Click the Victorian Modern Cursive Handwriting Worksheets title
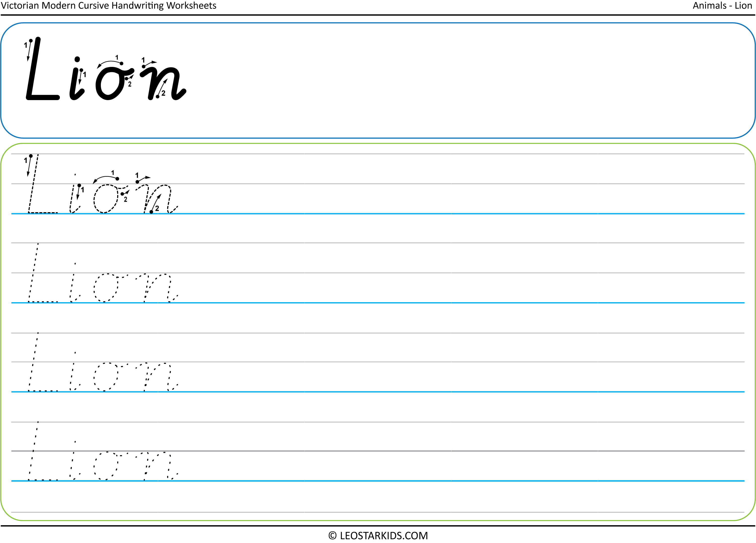 point(108,6)
